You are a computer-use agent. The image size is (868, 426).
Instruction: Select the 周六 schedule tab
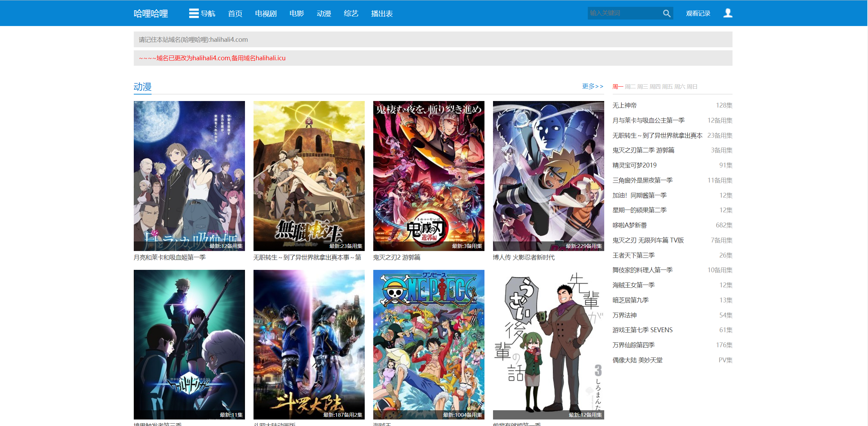click(679, 87)
